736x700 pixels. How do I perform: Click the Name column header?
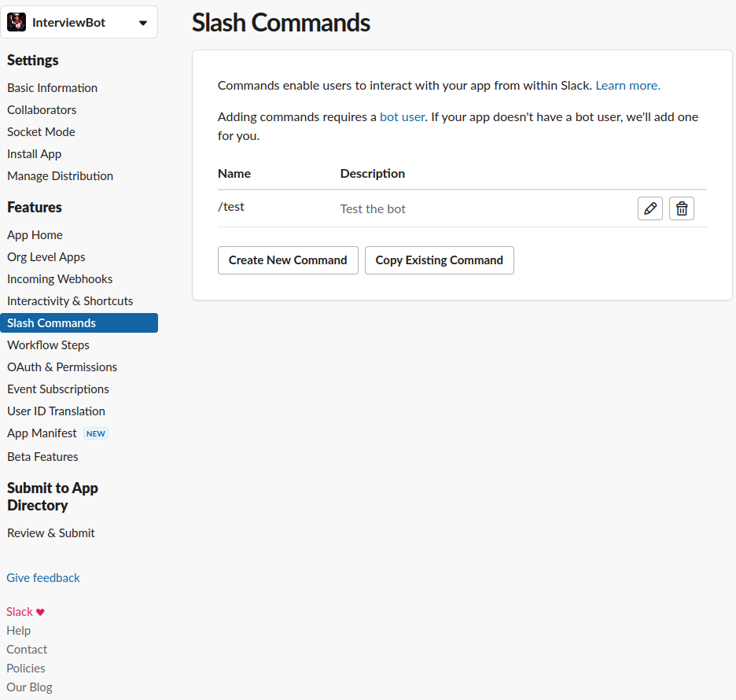coord(234,174)
